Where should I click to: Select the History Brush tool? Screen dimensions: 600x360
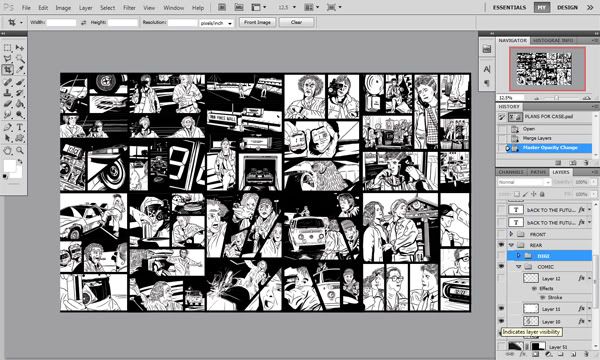point(20,93)
